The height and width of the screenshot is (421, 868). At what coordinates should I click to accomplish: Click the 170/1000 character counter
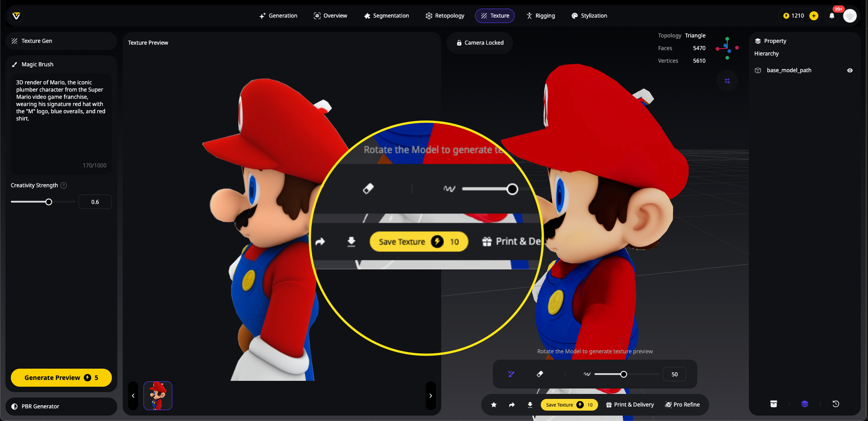tap(95, 166)
